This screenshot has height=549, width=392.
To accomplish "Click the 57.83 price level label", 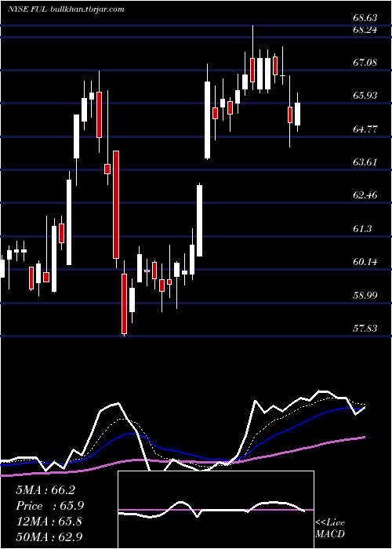I will [x=365, y=329].
